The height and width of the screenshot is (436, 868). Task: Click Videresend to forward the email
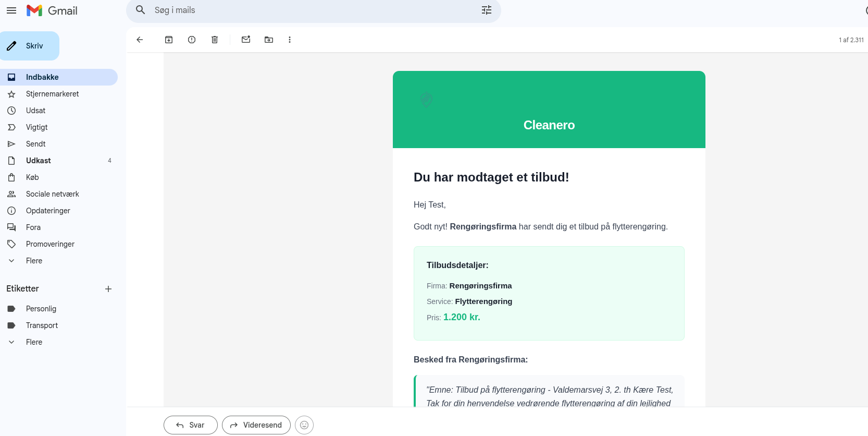point(256,425)
